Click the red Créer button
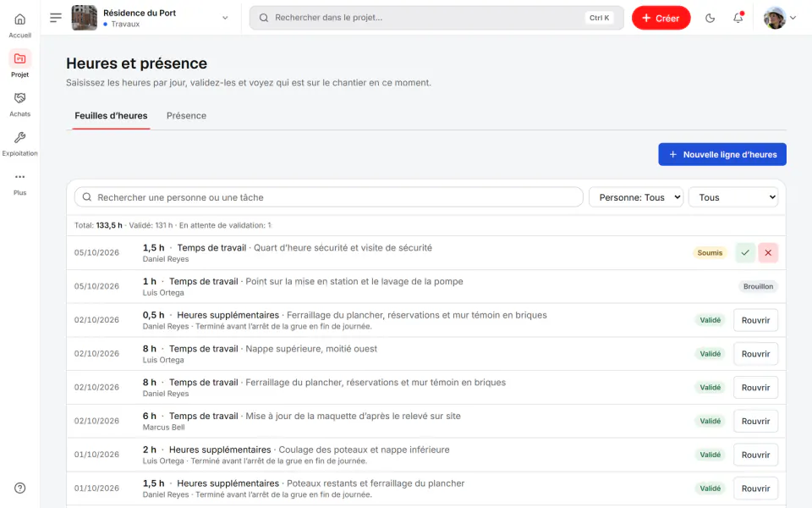This screenshot has width=812, height=508. (661, 18)
